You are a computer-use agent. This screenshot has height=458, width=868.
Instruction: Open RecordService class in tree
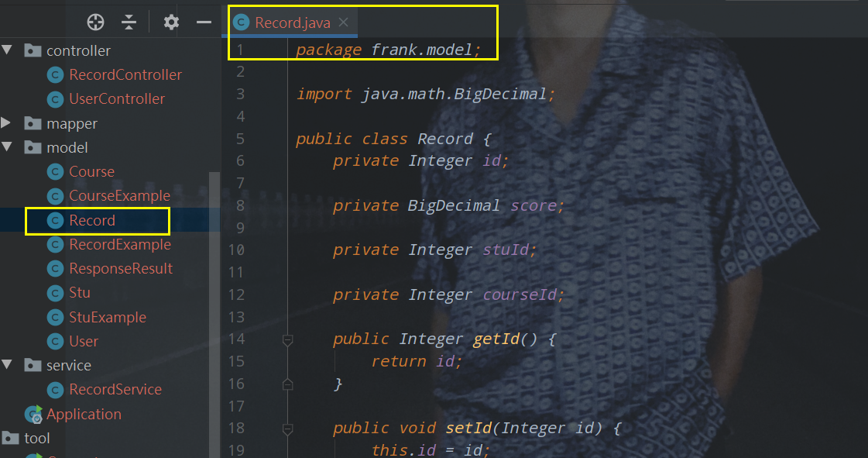tap(115, 389)
